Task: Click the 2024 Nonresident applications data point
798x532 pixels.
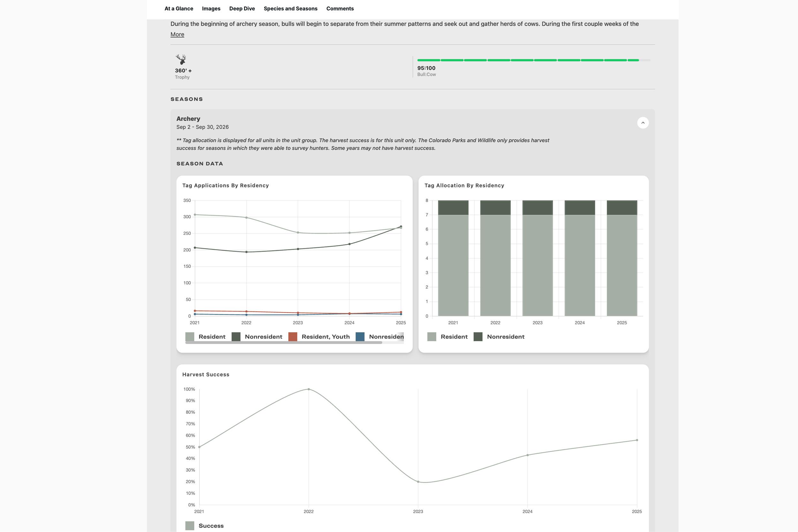Action: pyautogui.click(x=350, y=244)
